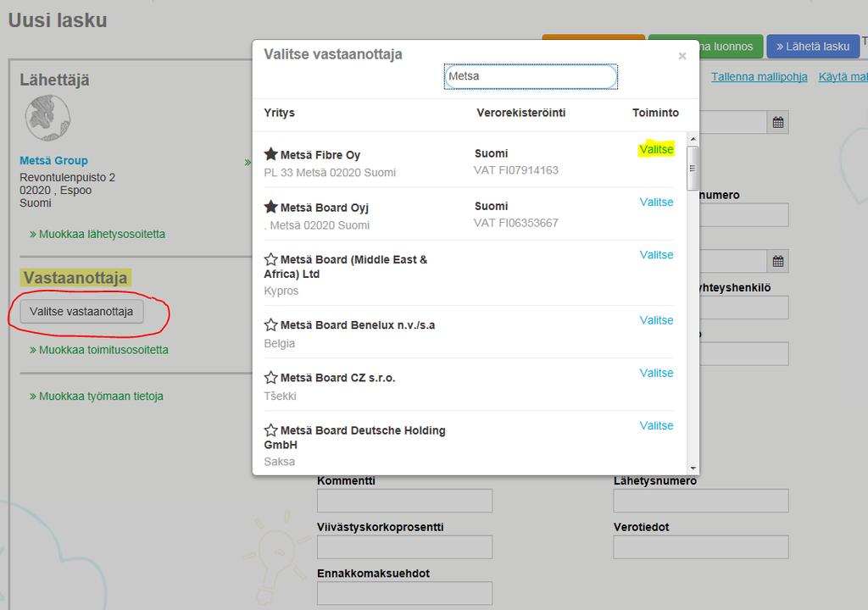This screenshot has height=610, width=868.
Task: Click the Uusi lasku page heading
Action: pyautogui.click(x=58, y=20)
